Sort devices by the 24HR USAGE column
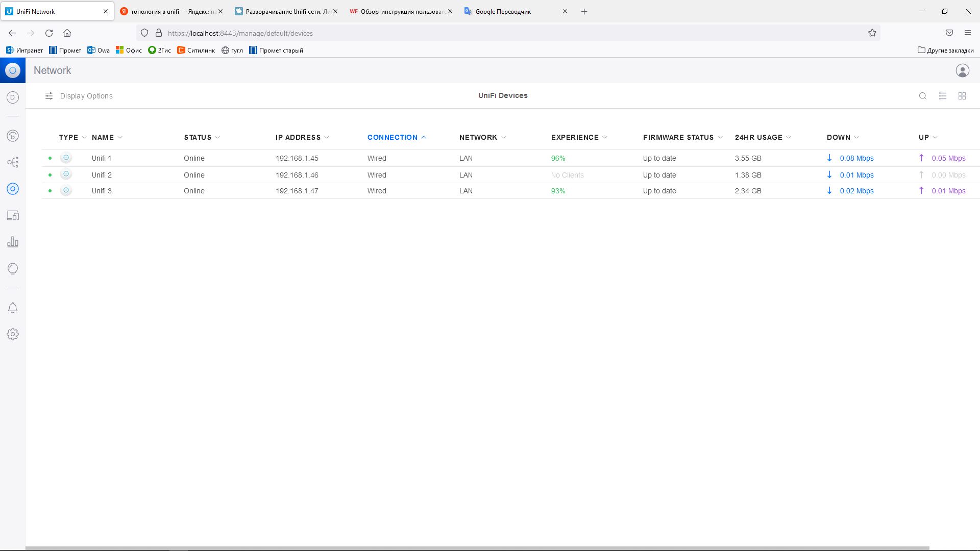This screenshot has width=980, height=551. point(763,137)
